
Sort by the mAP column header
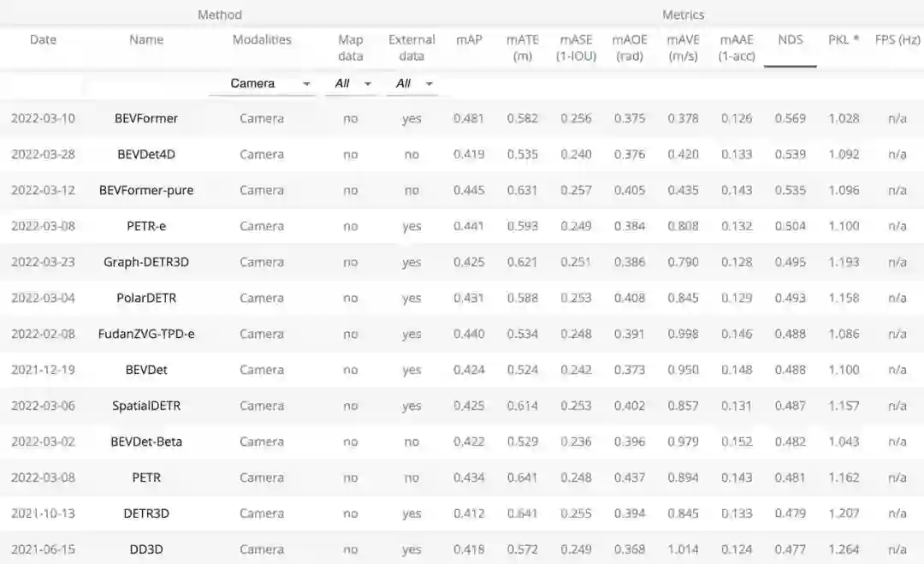469,40
